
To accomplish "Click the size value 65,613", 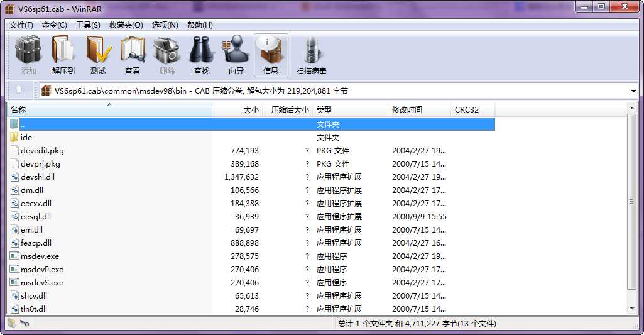I will coord(247,295).
